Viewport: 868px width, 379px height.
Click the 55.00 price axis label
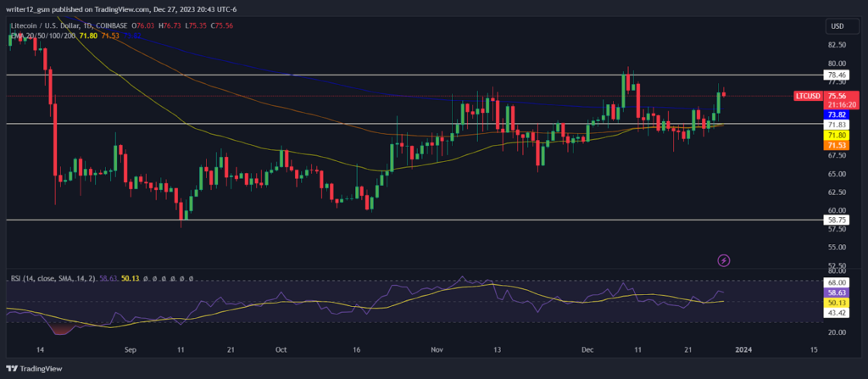[837, 247]
